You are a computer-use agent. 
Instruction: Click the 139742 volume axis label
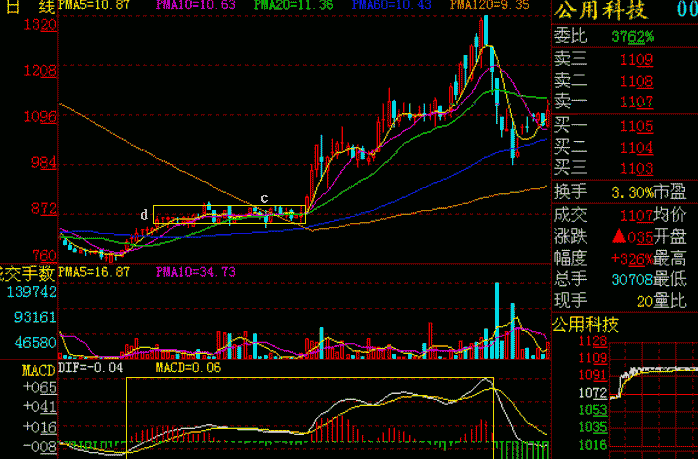coord(32,292)
